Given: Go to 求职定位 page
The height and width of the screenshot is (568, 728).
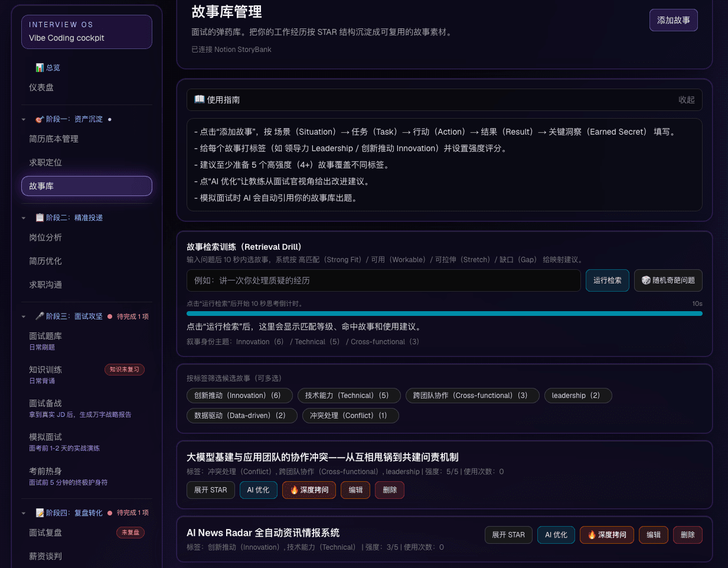Looking at the screenshot, I should coord(87,162).
